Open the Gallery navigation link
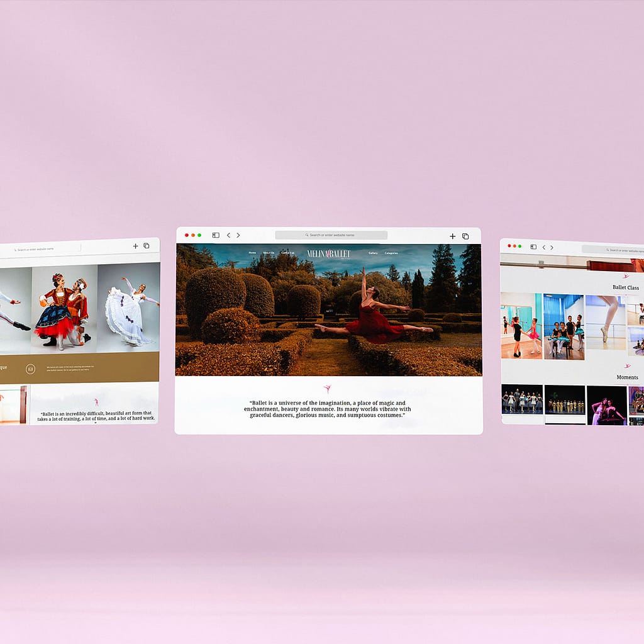 373,253
